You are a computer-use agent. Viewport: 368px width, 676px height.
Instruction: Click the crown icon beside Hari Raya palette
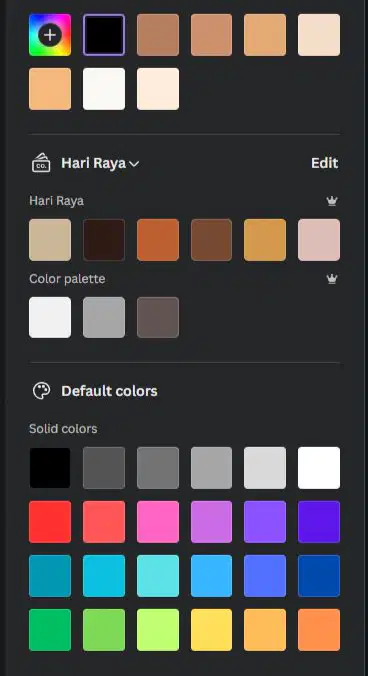332,201
